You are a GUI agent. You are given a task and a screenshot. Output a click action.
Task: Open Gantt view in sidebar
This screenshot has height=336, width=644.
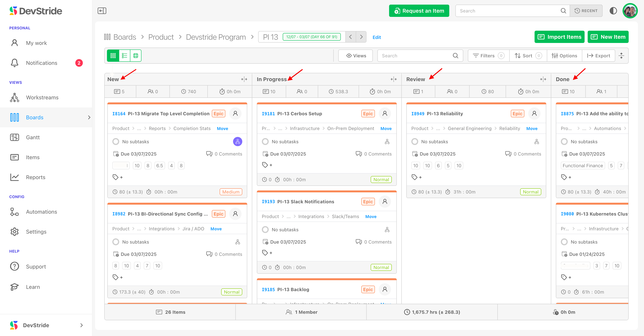click(x=33, y=137)
